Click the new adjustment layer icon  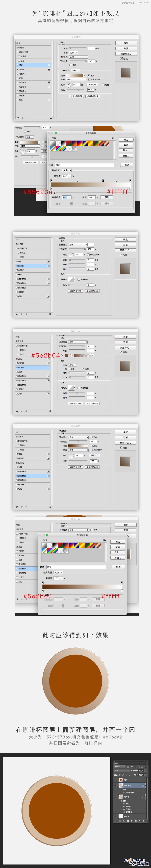coord(132,821)
